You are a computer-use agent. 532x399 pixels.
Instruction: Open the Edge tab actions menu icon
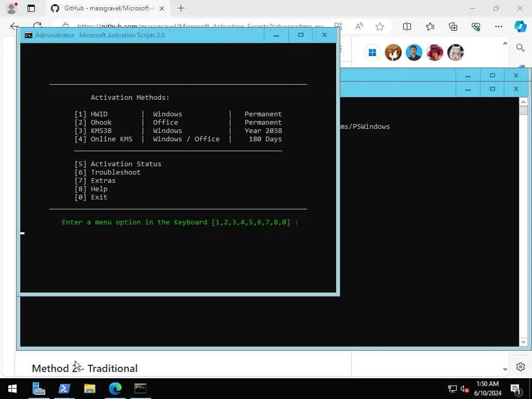[x=31, y=8]
